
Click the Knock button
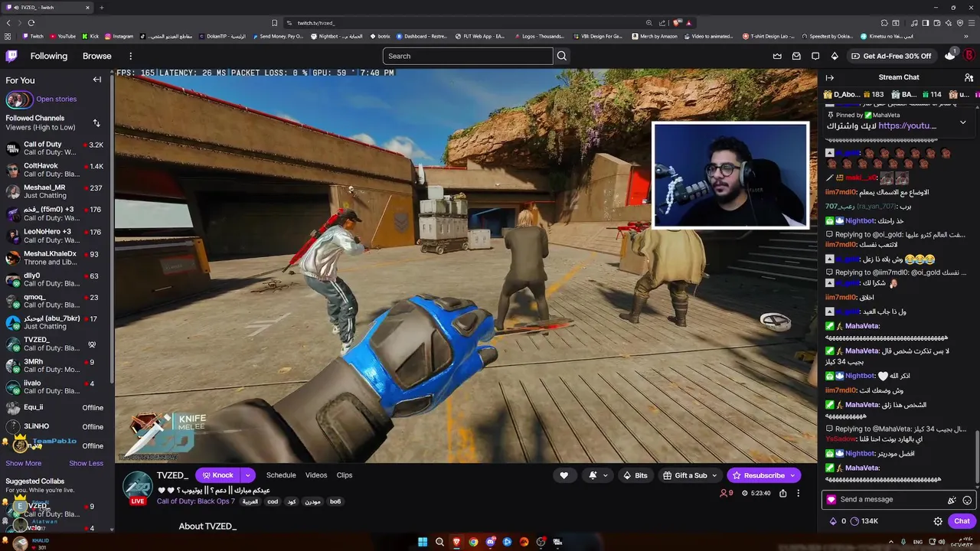pyautogui.click(x=218, y=475)
